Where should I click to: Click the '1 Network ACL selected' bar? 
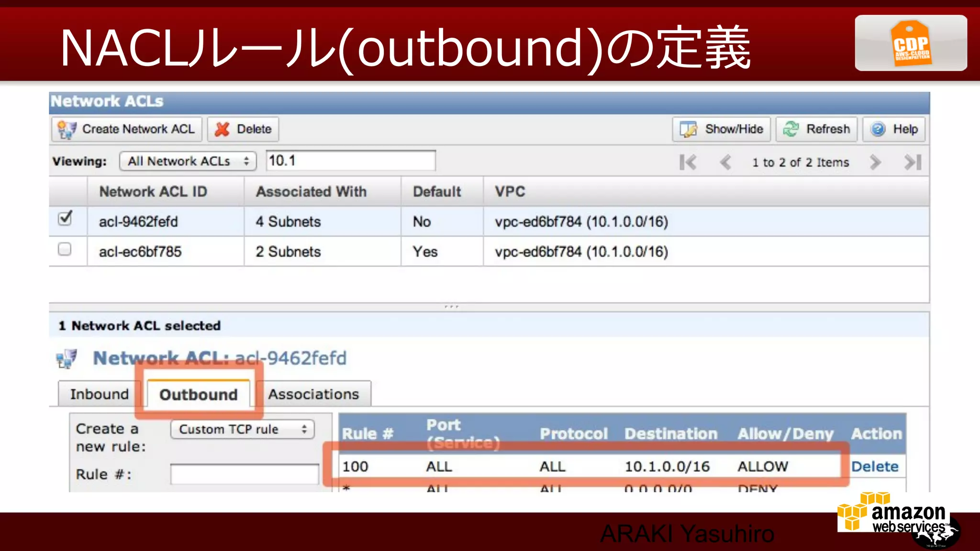pyautogui.click(x=489, y=325)
